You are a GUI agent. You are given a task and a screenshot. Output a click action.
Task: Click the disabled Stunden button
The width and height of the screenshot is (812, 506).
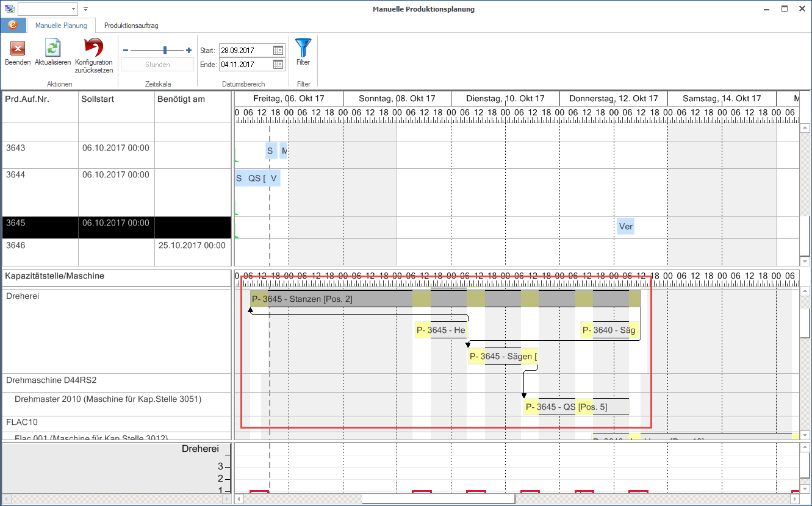pos(157,65)
